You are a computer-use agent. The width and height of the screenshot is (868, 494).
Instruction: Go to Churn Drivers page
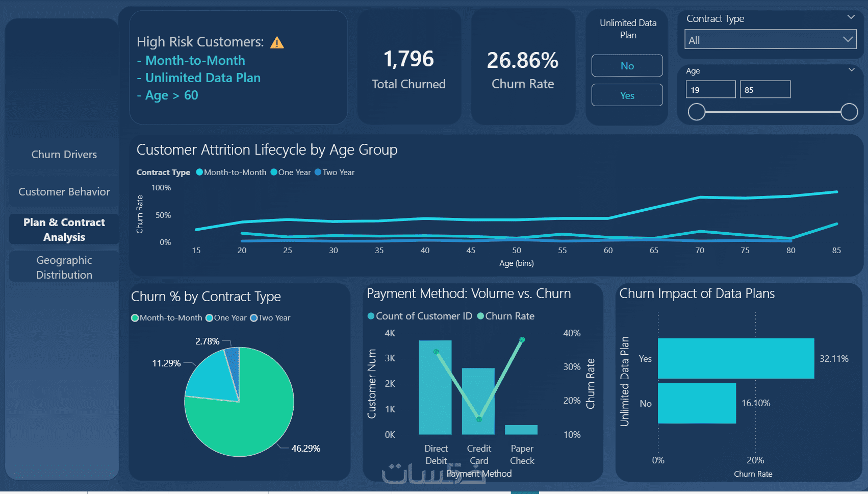pos(64,155)
